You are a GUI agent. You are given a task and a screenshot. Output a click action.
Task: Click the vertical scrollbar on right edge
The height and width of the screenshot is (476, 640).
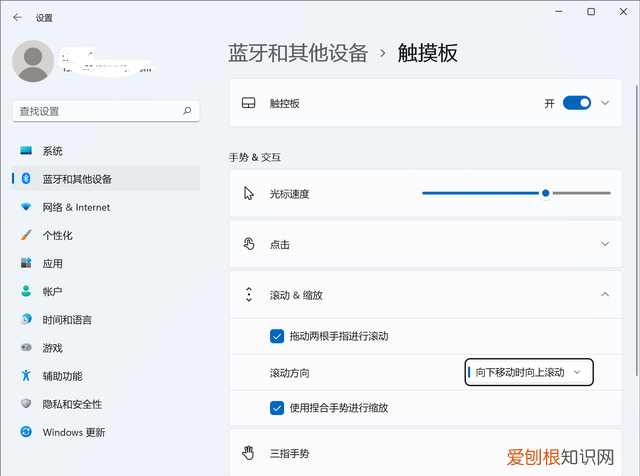(x=637, y=231)
